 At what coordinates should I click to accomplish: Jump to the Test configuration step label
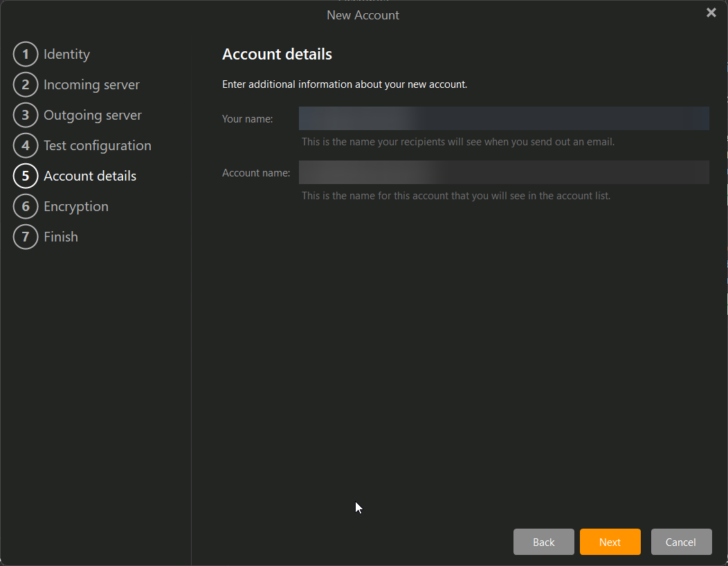click(97, 145)
